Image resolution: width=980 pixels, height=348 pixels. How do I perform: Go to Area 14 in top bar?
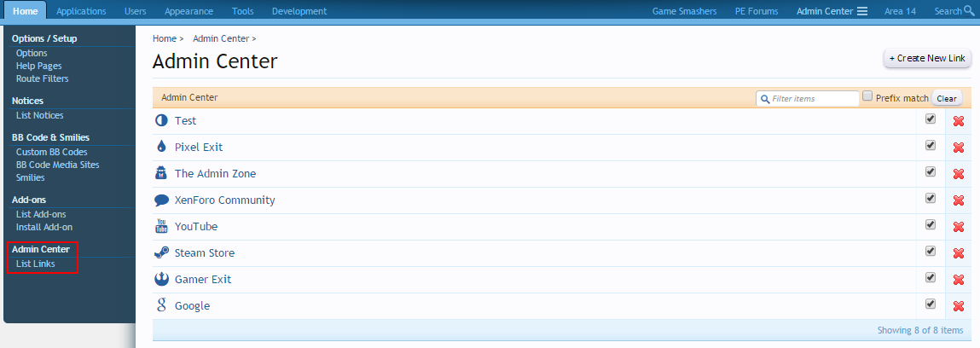[x=900, y=11]
